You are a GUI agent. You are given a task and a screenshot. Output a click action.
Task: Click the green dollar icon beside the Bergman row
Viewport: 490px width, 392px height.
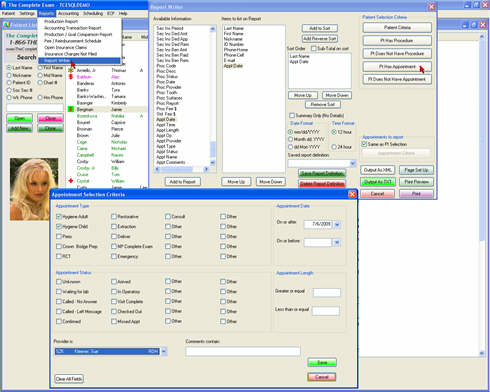(x=71, y=109)
